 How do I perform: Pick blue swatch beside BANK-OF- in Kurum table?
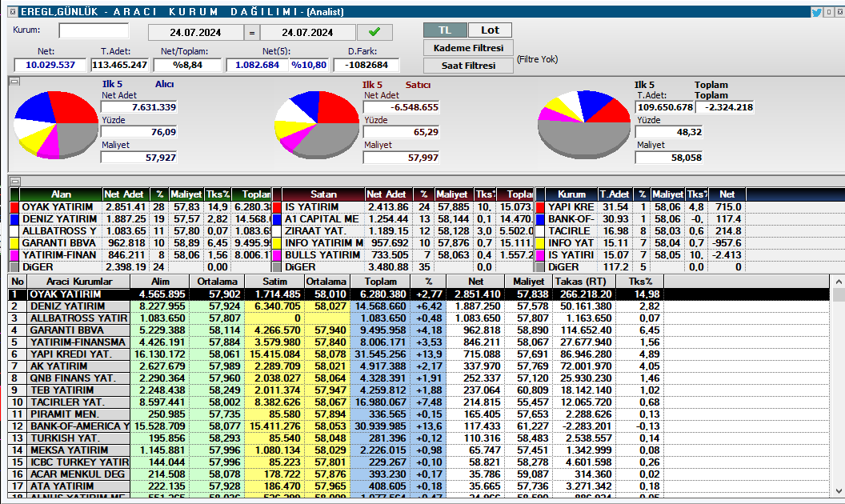click(x=540, y=219)
